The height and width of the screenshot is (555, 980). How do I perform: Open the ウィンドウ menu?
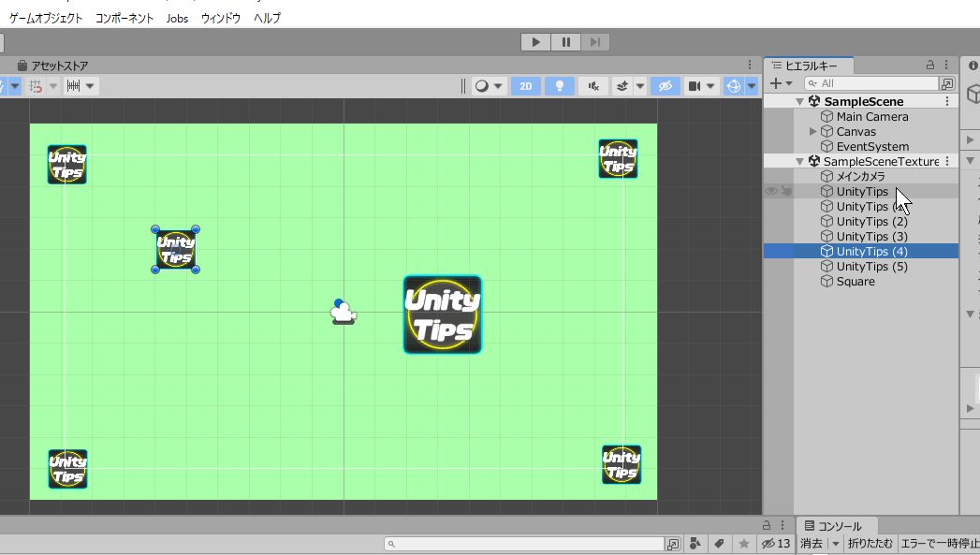coord(221,18)
